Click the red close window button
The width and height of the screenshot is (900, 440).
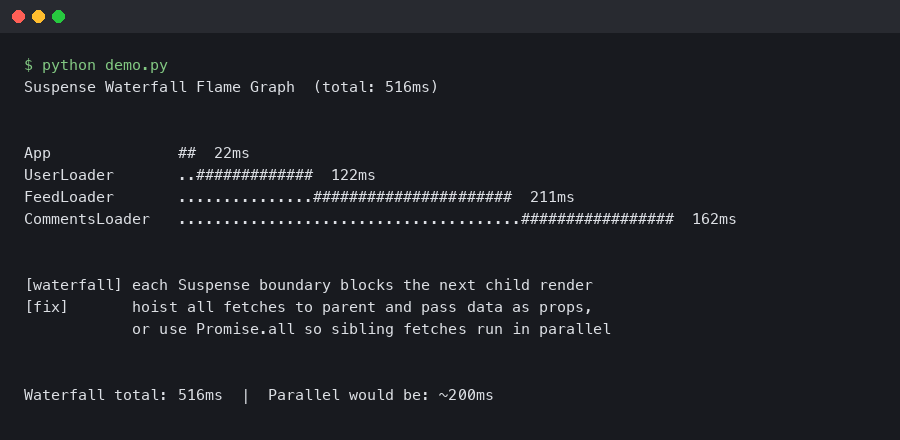(19, 16)
